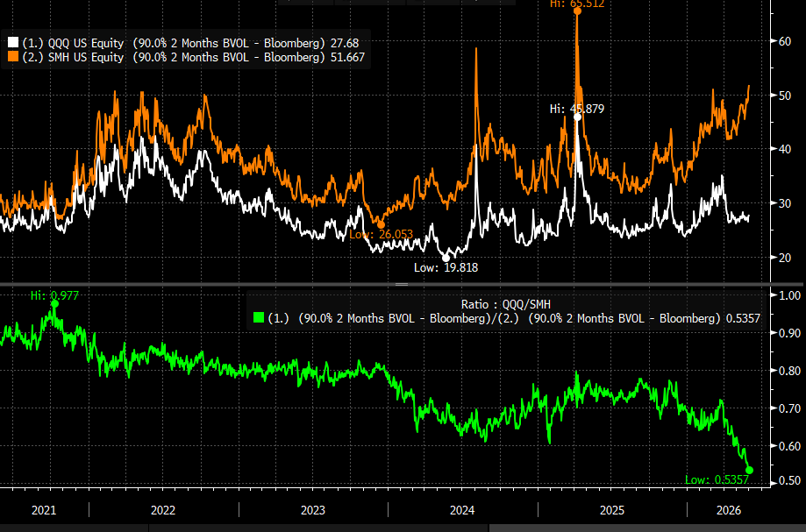Click the 20 tick on the upper y-axis
Image resolution: width=806 pixels, height=532 pixels.
click(x=784, y=258)
